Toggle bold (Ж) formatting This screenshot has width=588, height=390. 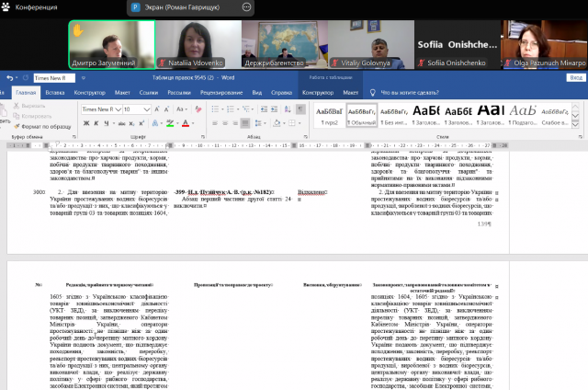tap(86, 123)
